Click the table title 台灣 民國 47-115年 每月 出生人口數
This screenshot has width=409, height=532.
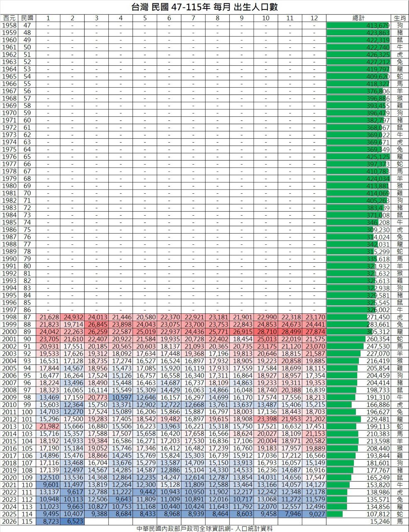point(204,7)
